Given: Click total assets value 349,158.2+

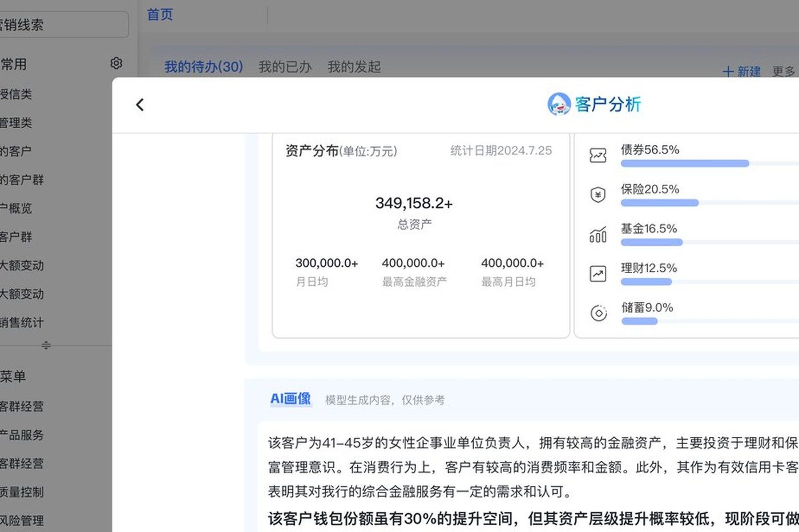Looking at the screenshot, I should (414, 203).
